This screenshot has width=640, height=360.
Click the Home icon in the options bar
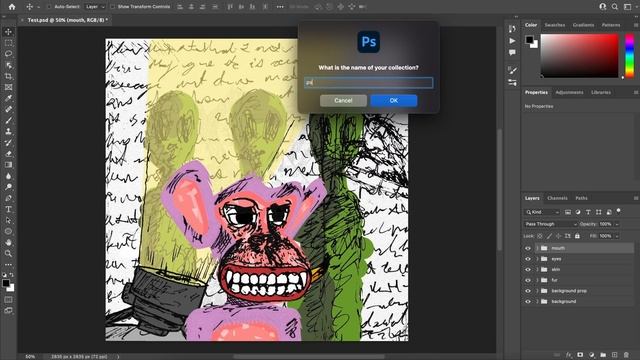pyautogui.click(x=12, y=7)
